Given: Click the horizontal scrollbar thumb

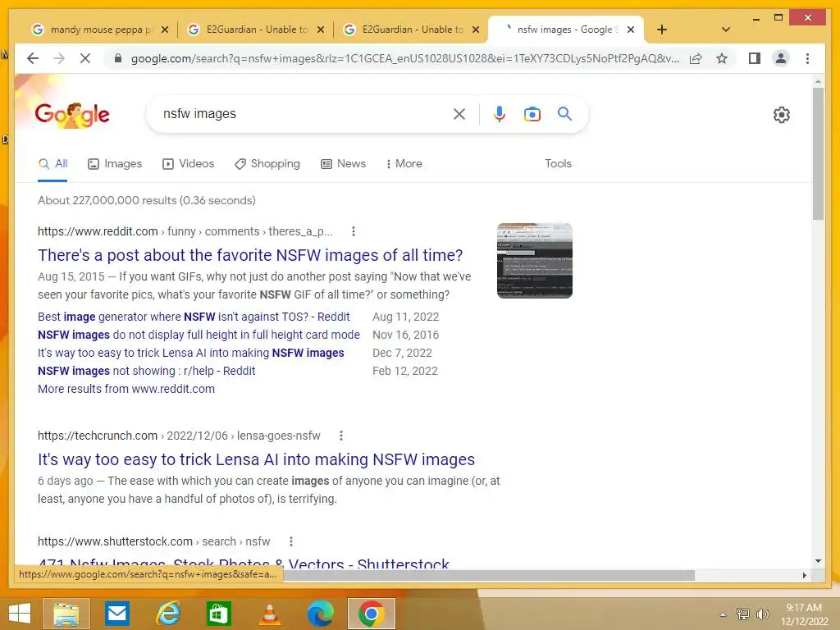Looking at the screenshot, I should (x=489, y=575).
